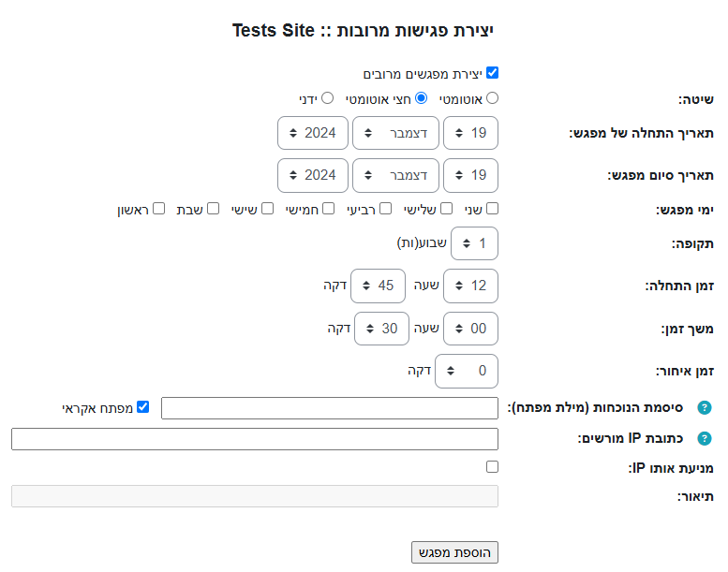Toggle the מפתח אקראי checkbox
Screen dimensions: 728x572
click(143, 407)
